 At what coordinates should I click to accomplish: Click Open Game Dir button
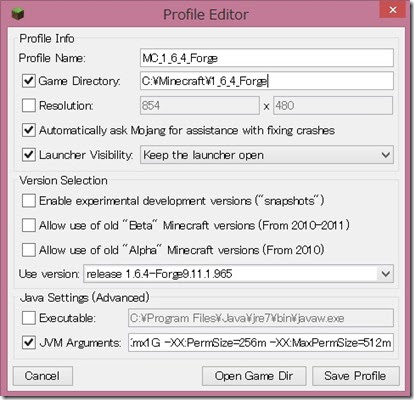(254, 376)
